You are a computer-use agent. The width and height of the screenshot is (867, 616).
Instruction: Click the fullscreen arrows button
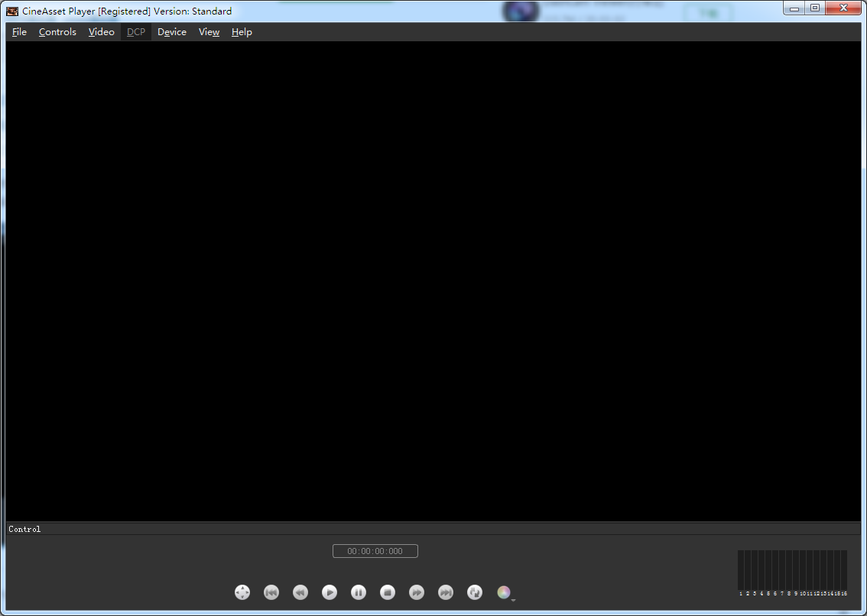click(x=242, y=592)
